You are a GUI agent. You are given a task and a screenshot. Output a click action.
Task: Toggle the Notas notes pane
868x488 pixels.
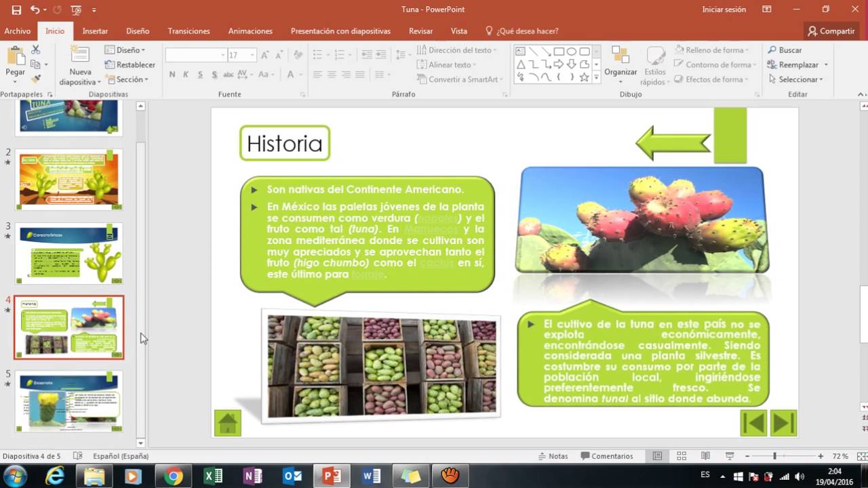tap(553, 456)
